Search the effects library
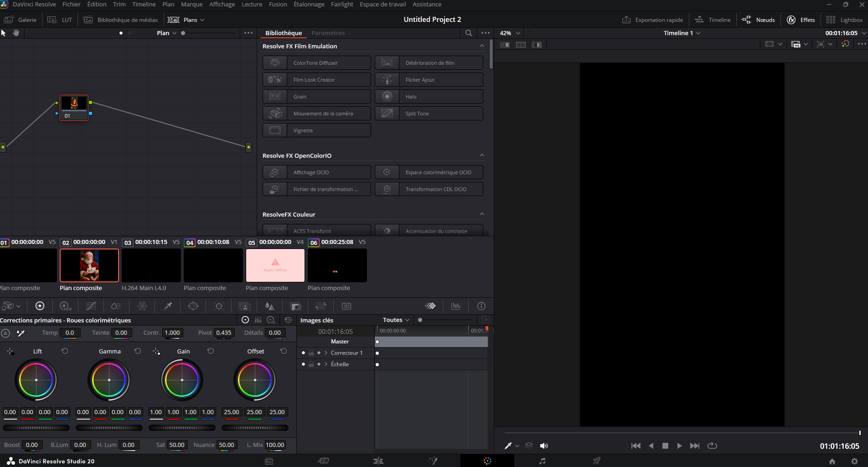The width and height of the screenshot is (868, 467). click(468, 33)
